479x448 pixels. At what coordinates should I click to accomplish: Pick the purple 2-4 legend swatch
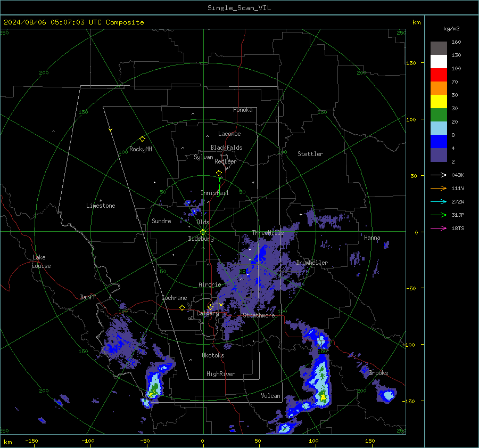click(x=439, y=154)
